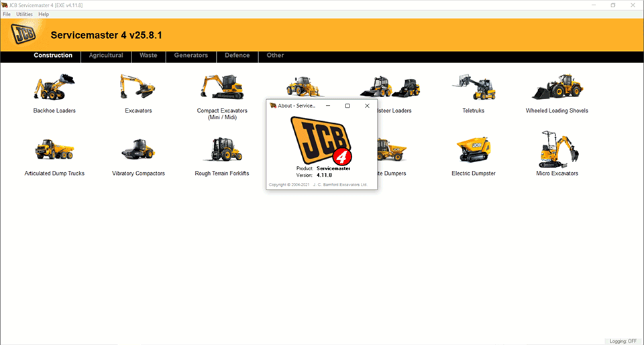Open the Utilities menu

24,14
